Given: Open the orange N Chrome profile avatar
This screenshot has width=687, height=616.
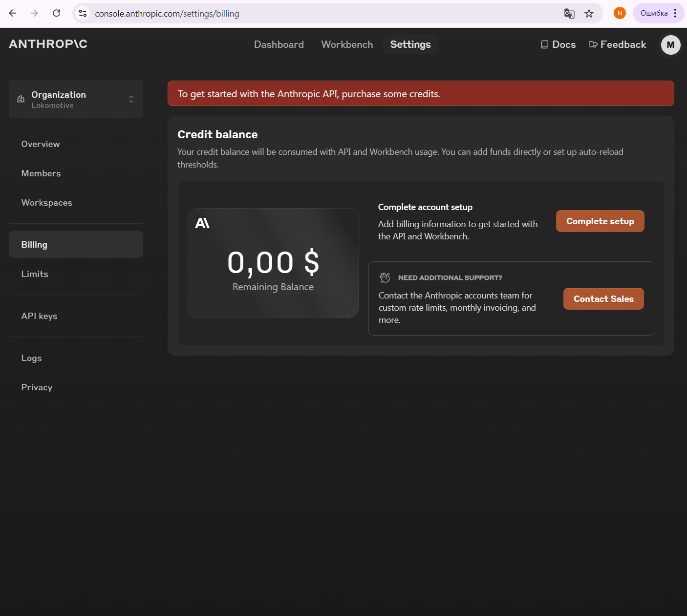Looking at the screenshot, I should coord(620,13).
